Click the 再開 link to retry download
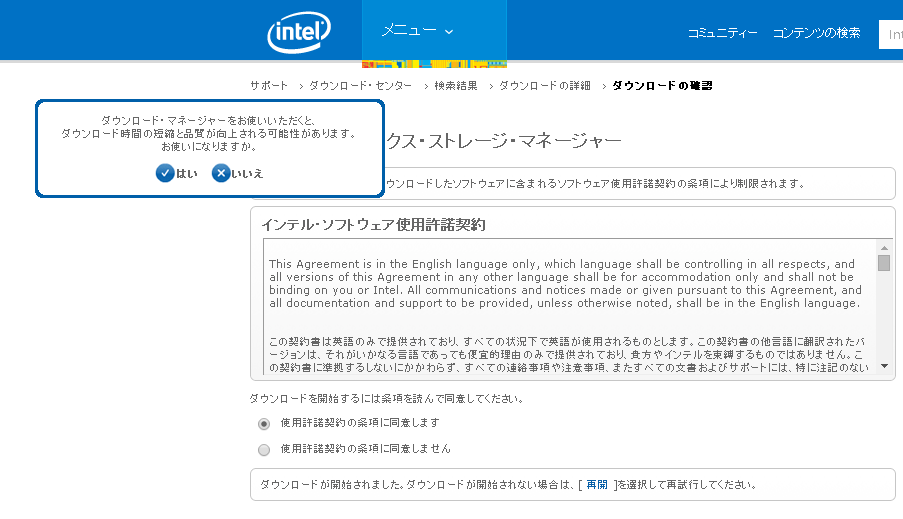 click(597, 485)
